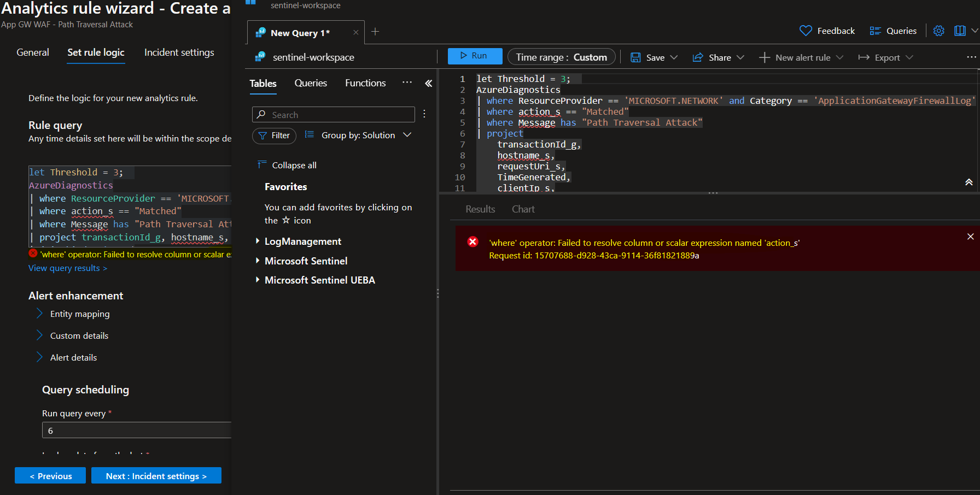Click the Group by list icon
The width and height of the screenshot is (980, 495).
pos(310,134)
